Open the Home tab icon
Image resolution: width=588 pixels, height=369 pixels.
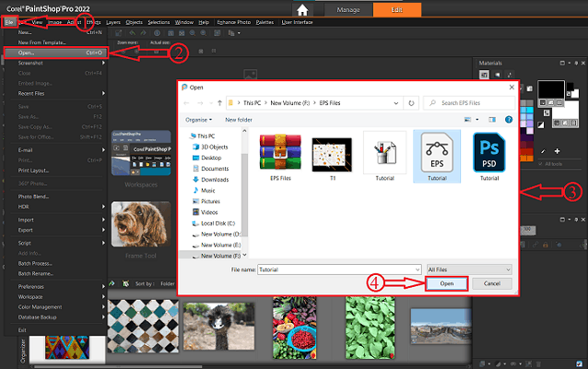click(302, 10)
